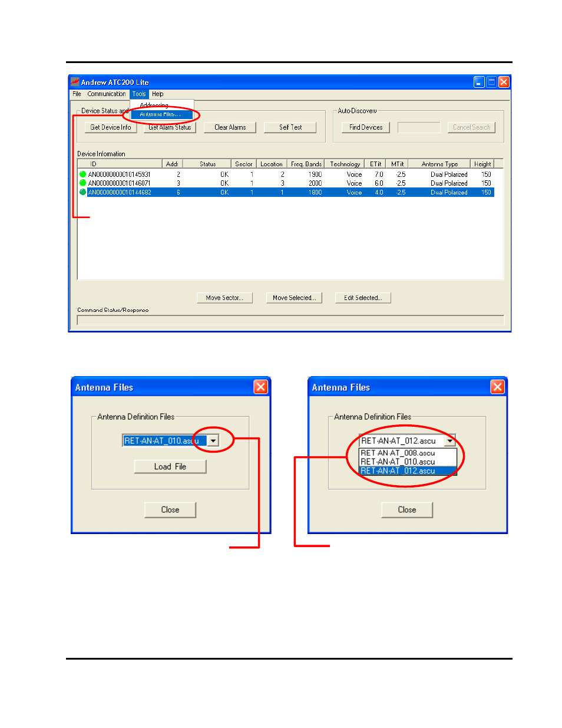Open antenna file dropdown arrow in left dialog
562x728 pixels.
click(x=213, y=440)
